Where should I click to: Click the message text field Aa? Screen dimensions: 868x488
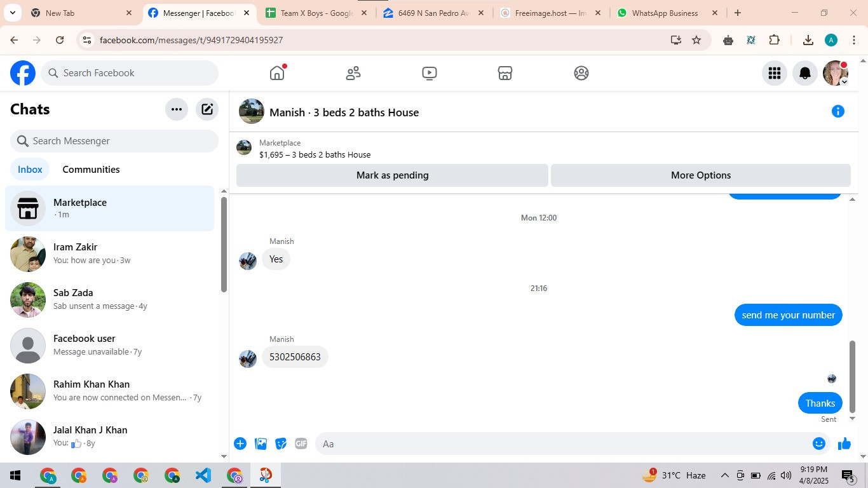(x=574, y=444)
